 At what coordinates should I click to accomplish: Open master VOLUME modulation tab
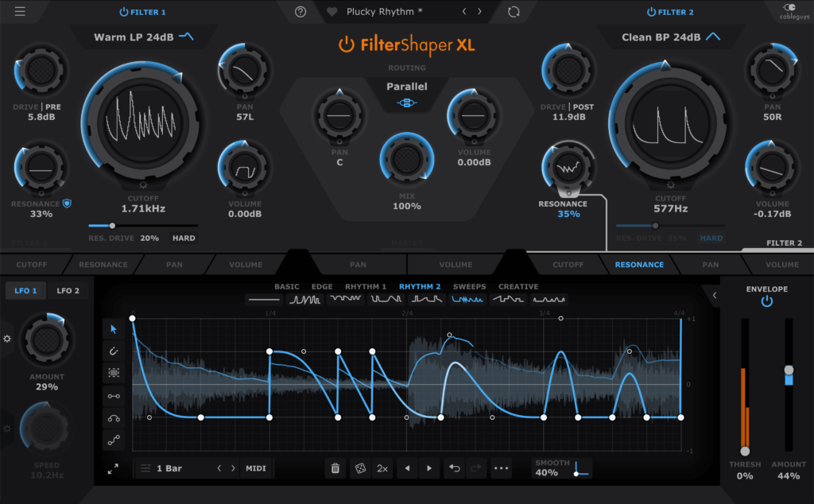455,265
